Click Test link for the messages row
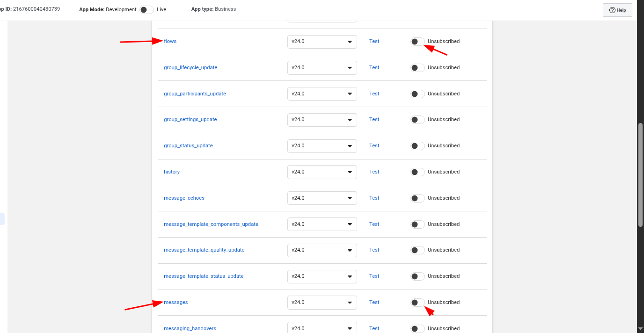Screen dimensions: 644x333 (374, 303)
